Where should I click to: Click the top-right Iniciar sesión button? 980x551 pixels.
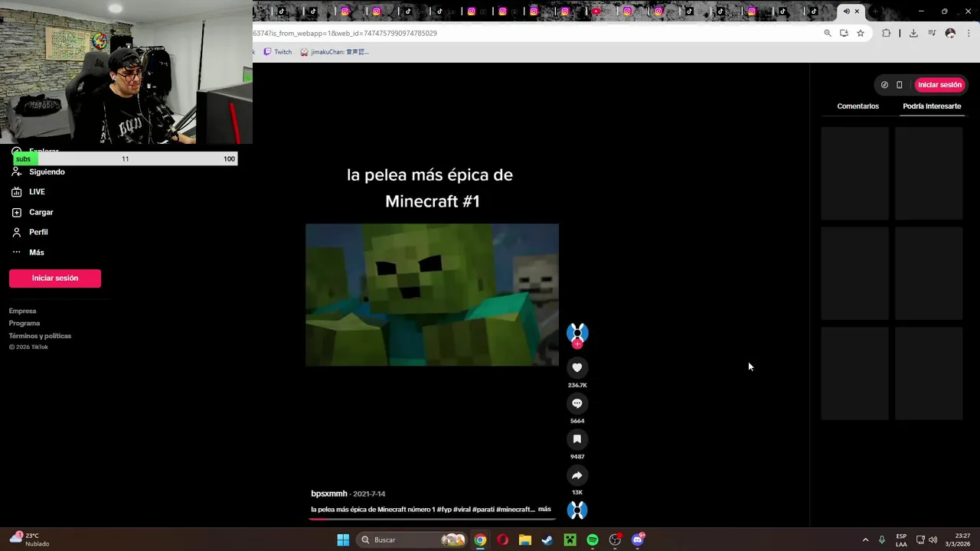pyautogui.click(x=939, y=85)
